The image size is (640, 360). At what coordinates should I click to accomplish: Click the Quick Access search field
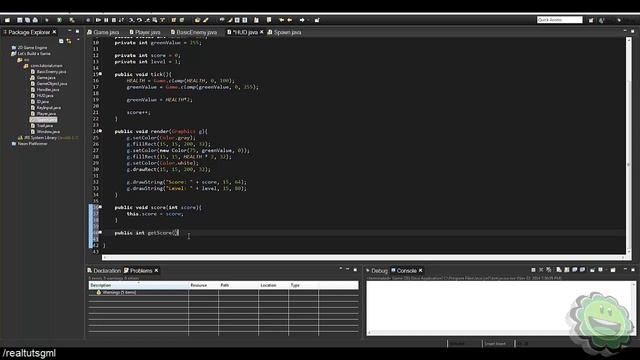click(x=559, y=20)
